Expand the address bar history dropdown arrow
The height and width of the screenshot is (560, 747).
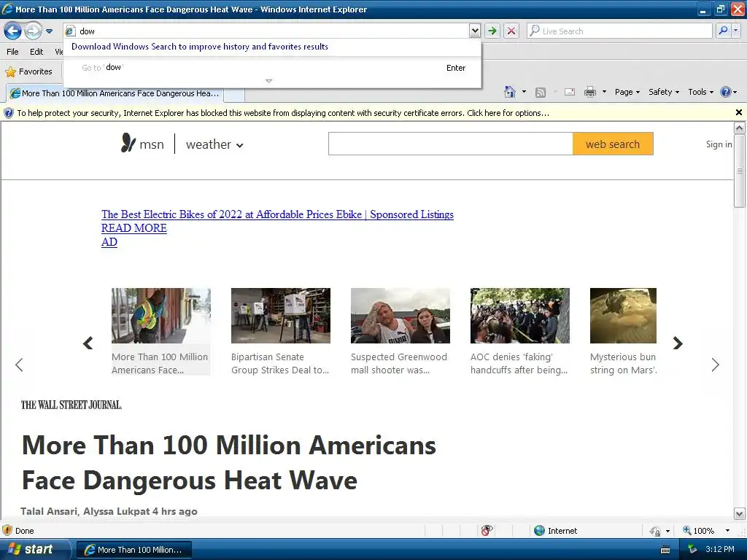(x=474, y=31)
